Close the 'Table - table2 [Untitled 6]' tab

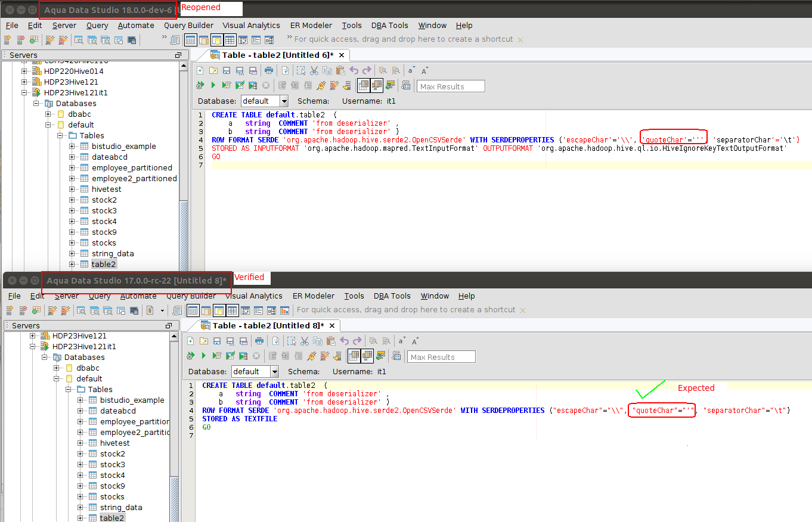[342, 55]
